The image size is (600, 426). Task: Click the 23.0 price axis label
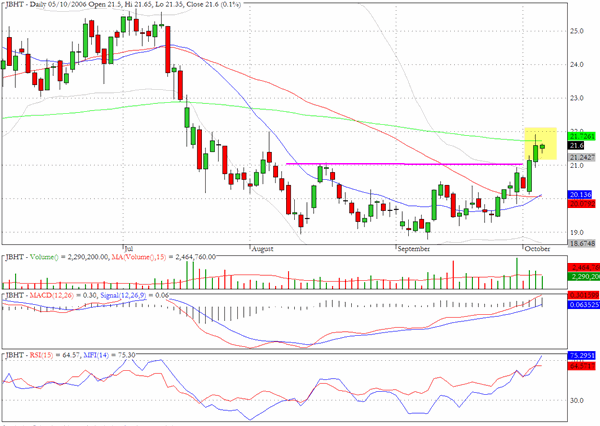[577, 98]
